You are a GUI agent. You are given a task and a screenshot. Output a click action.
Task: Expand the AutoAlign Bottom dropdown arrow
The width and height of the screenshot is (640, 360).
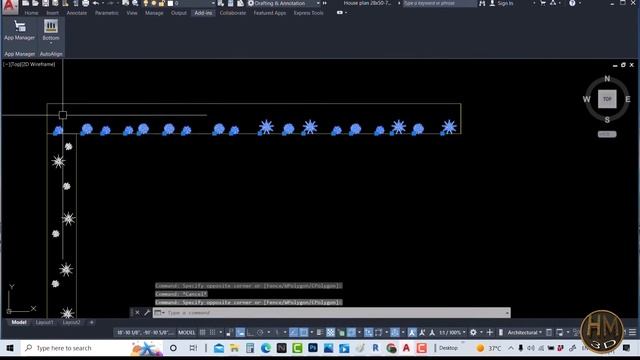click(x=51, y=43)
